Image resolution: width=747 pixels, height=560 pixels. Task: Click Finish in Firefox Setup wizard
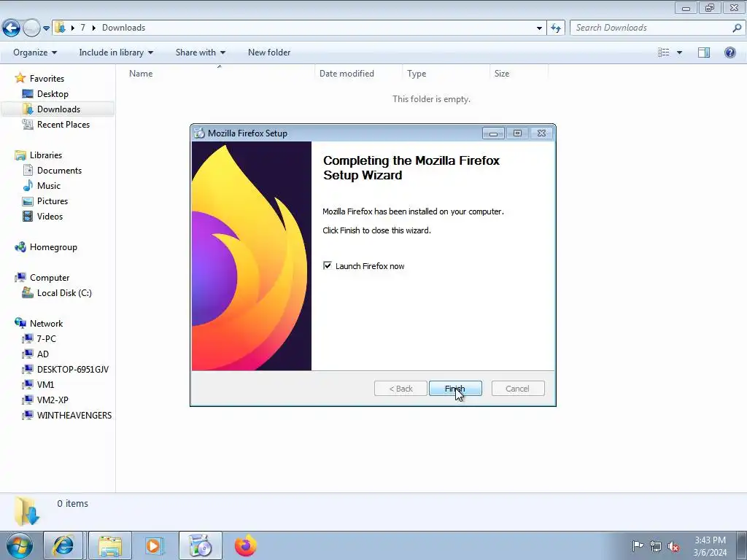coord(455,389)
